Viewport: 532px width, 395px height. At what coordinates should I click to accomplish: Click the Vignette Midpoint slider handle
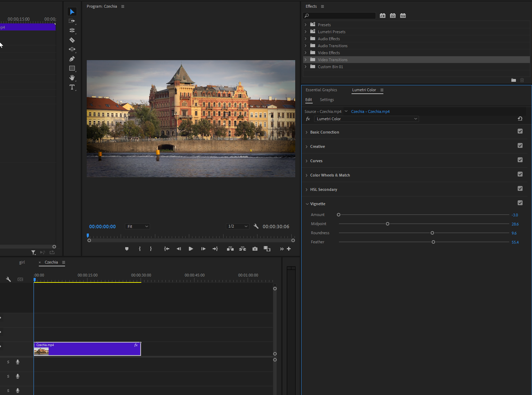(388, 224)
